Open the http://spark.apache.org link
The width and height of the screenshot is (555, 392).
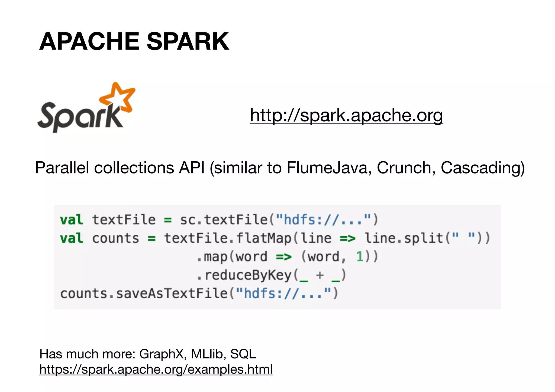(346, 115)
